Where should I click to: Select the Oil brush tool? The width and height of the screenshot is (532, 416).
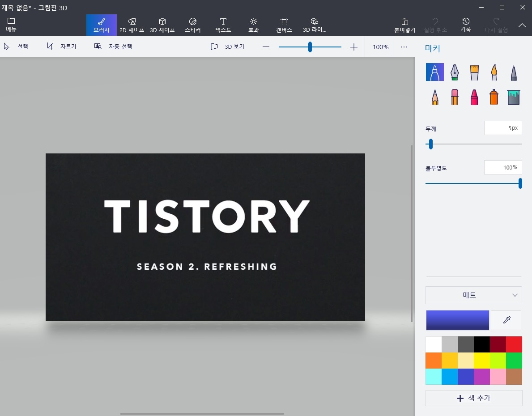pyautogui.click(x=474, y=72)
